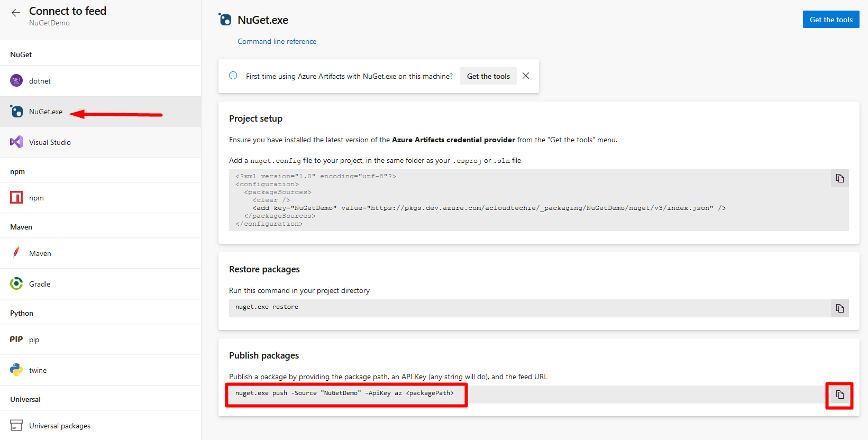868x440 pixels.
Task: Select the NuGet.exe sidebar entry
Action: click(100, 112)
